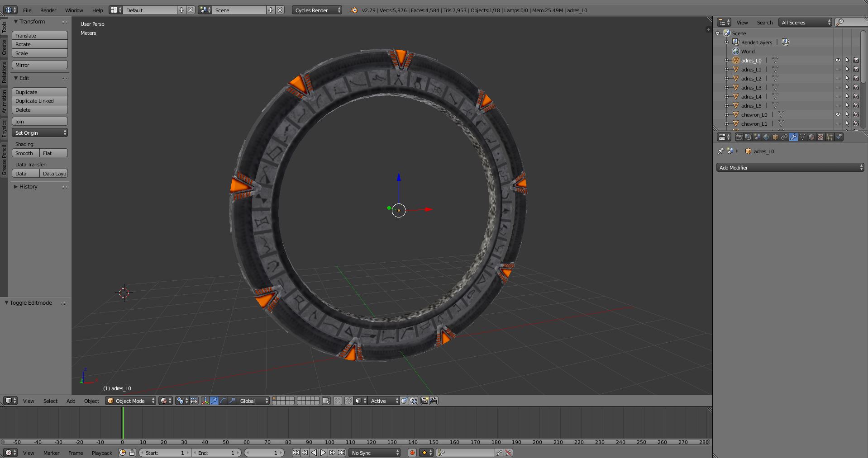The width and height of the screenshot is (868, 458).
Task: Toggle visibility eye for adres_L0
Action: click(838, 60)
